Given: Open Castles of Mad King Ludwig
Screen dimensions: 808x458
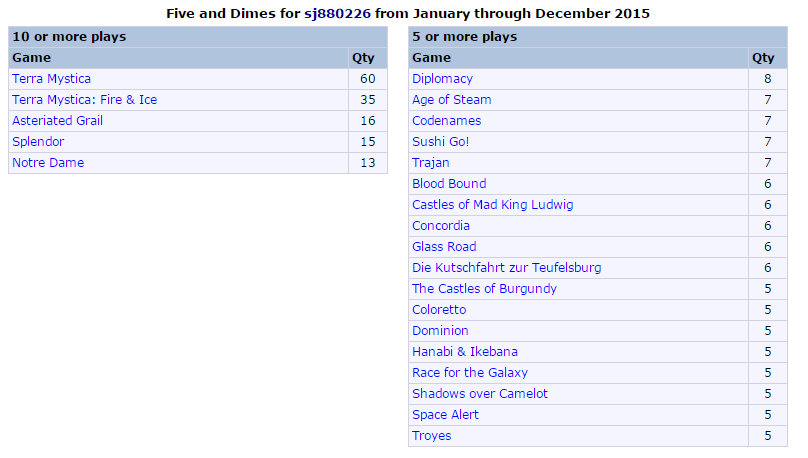Looking at the screenshot, I should click(493, 205).
